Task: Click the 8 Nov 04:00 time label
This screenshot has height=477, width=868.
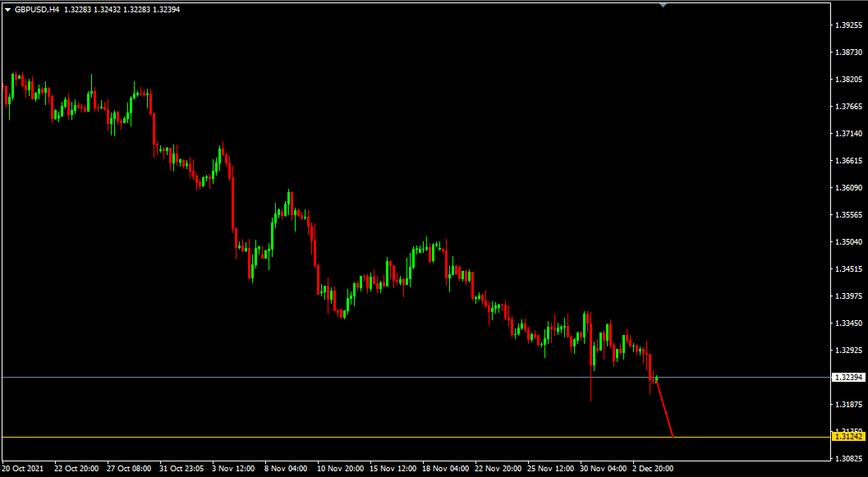Action: [x=285, y=469]
